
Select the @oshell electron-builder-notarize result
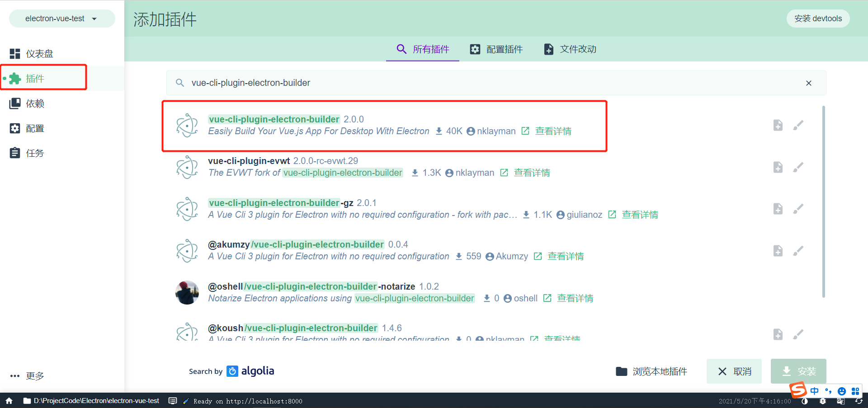click(493, 292)
